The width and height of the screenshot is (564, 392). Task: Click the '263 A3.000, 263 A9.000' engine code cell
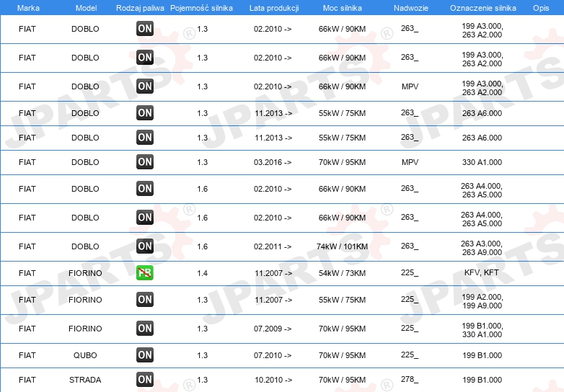pos(482,248)
